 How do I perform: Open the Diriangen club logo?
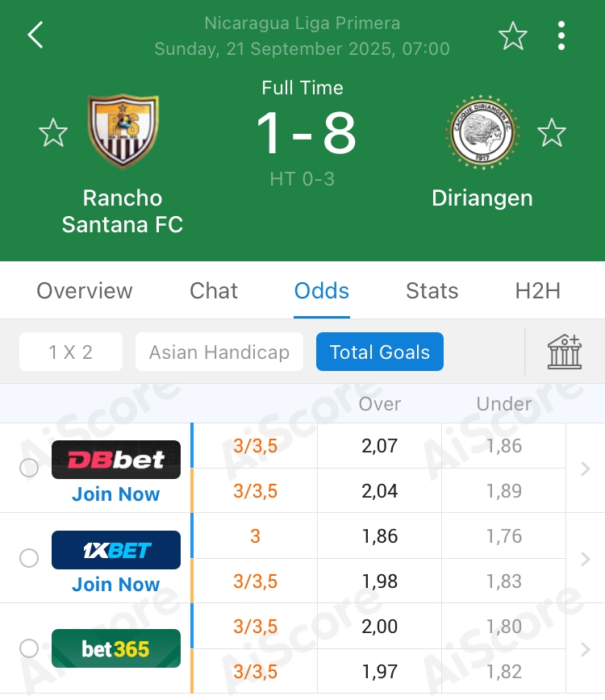tap(482, 132)
